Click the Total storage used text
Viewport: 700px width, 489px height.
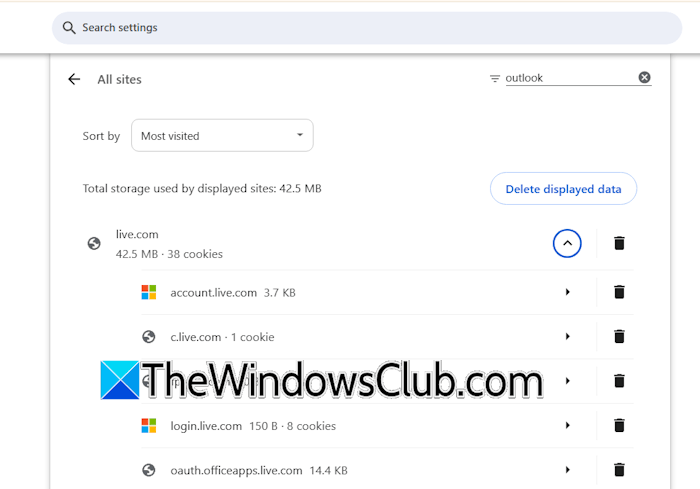click(202, 188)
